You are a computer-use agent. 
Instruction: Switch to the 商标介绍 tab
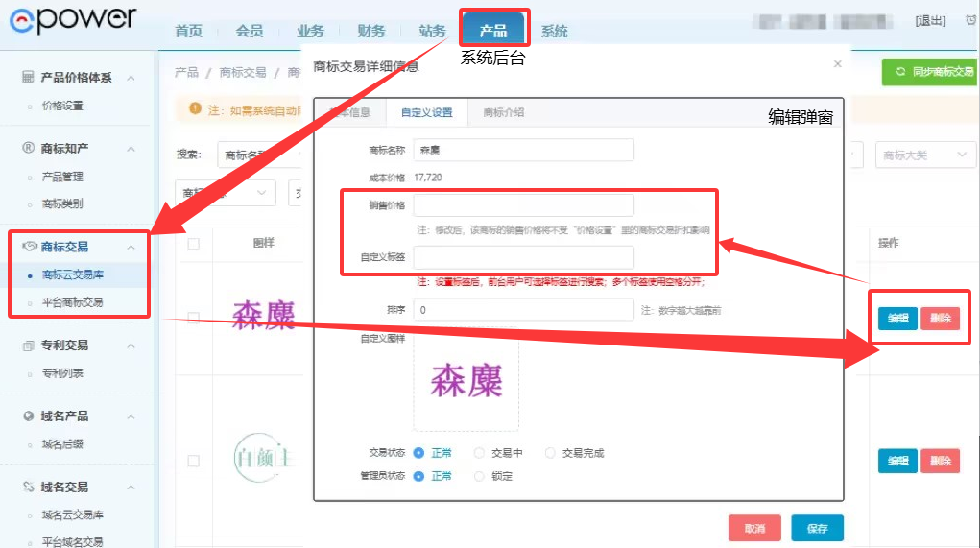(504, 112)
